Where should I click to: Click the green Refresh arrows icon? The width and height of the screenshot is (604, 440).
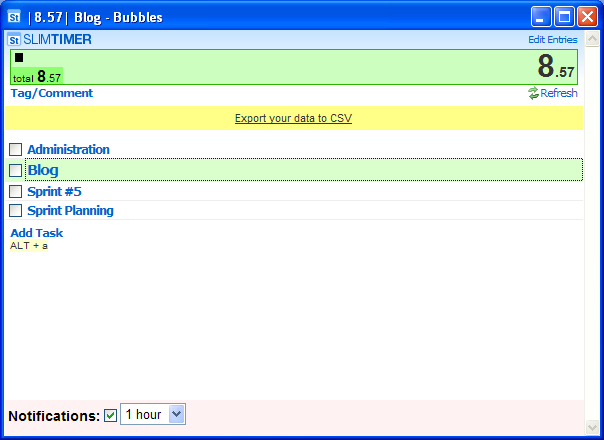click(x=533, y=93)
